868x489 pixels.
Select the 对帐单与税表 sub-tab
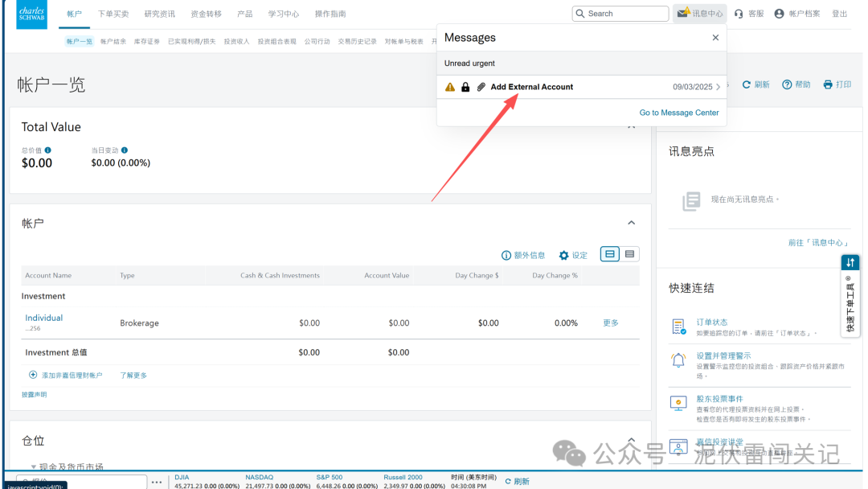pos(404,42)
